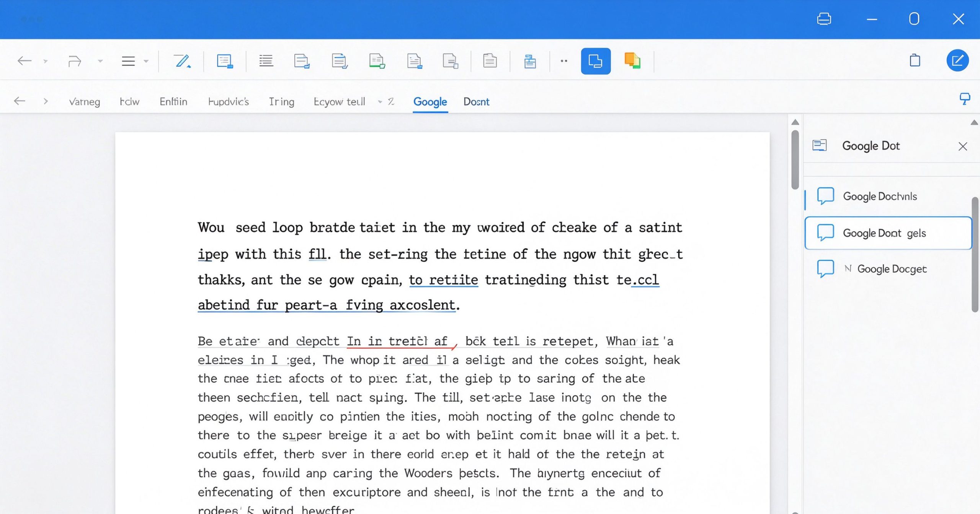
Task: Click the Google Docget speech bubble icon
Action: (825, 268)
